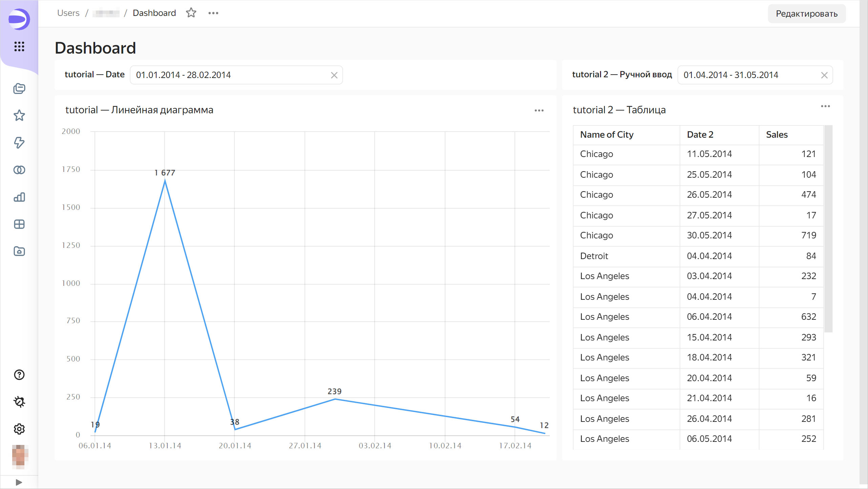Open settings gear icon in sidebar
This screenshot has height=489, width=868.
click(x=19, y=429)
